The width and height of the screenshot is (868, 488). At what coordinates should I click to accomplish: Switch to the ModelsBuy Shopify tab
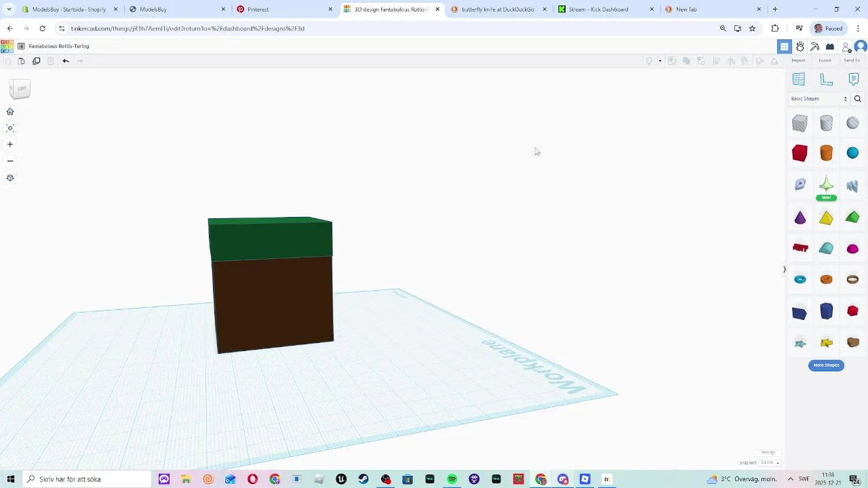coord(70,9)
